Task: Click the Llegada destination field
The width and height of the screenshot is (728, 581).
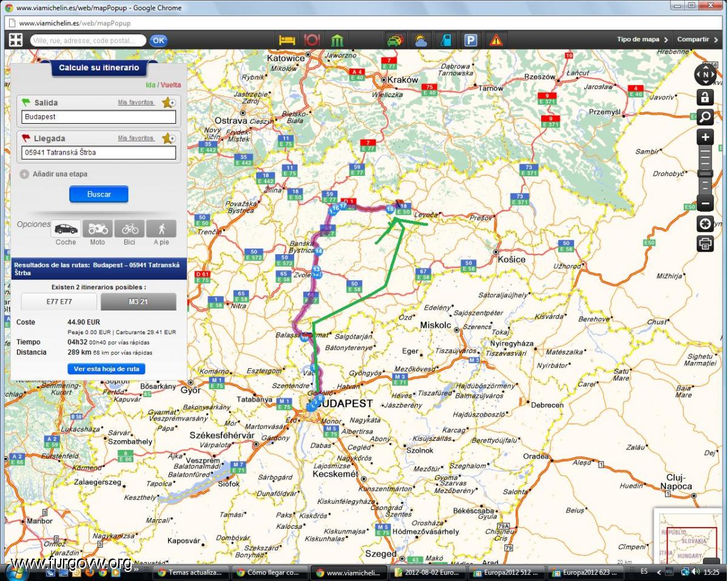Action: point(99,152)
